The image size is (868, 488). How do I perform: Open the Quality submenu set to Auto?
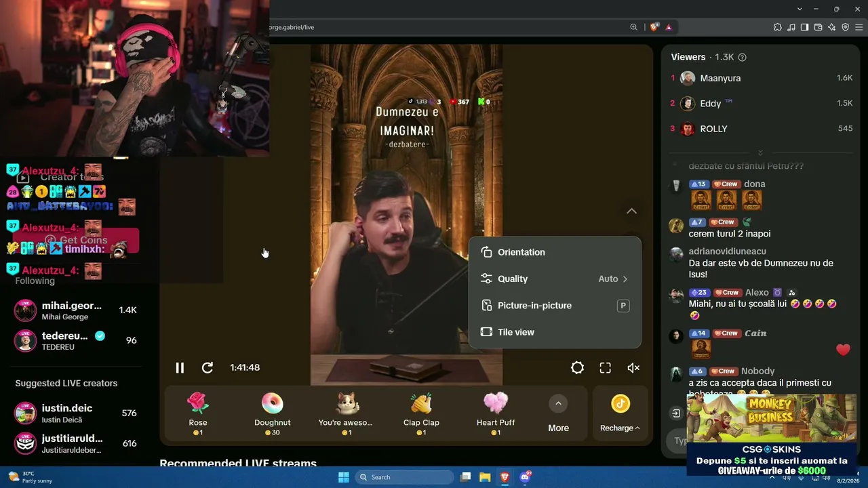click(555, 279)
